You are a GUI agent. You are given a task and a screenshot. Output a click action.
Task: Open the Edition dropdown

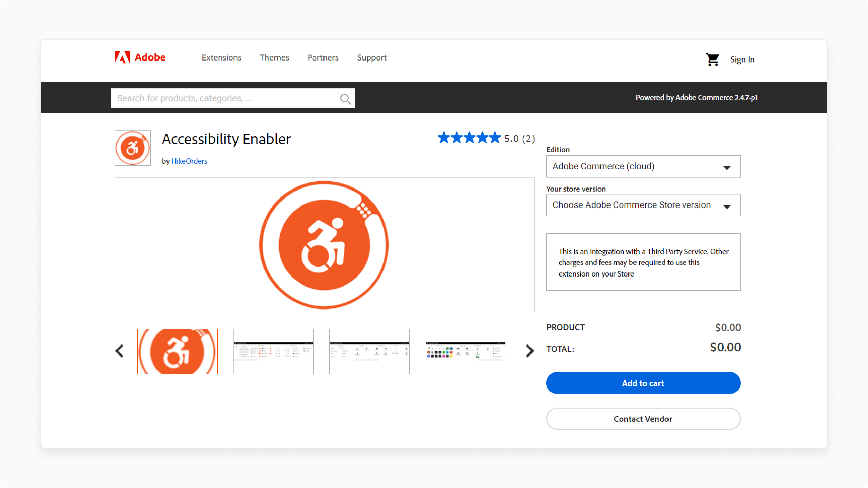point(643,166)
